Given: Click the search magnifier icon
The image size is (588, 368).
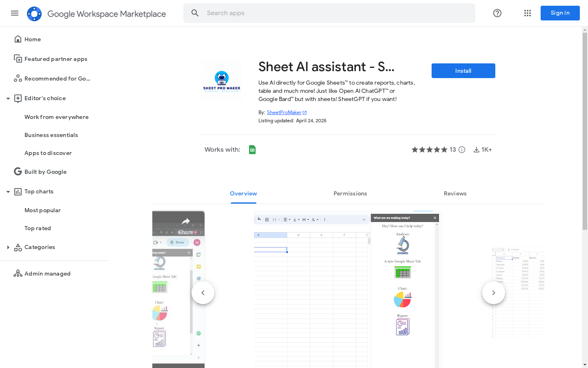Looking at the screenshot, I should tap(195, 13).
